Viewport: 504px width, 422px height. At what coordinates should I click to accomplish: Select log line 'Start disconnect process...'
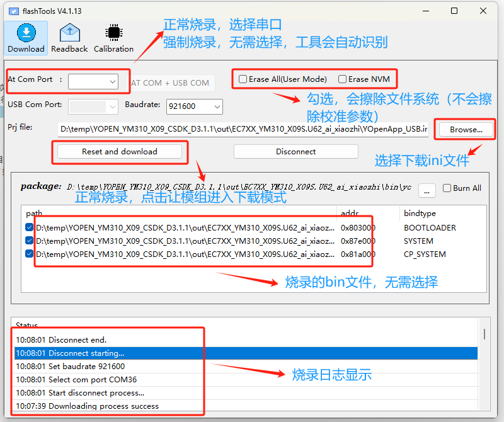[246, 393]
